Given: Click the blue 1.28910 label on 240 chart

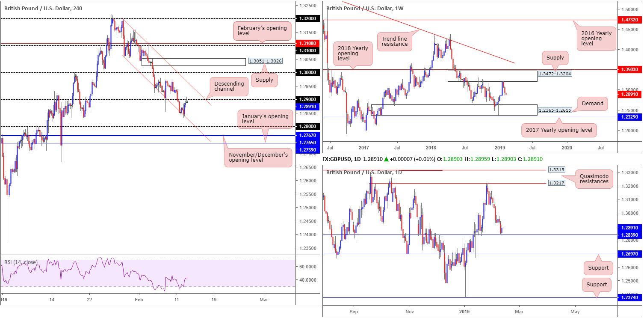Looking at the screenshot, I should pyautogui.click(x=309, y=107).
